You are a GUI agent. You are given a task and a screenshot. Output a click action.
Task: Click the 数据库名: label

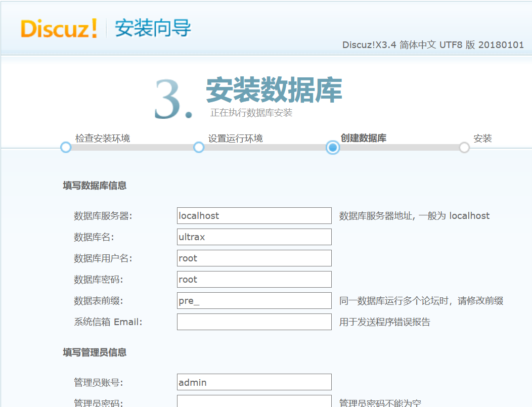tap(94, 237)
